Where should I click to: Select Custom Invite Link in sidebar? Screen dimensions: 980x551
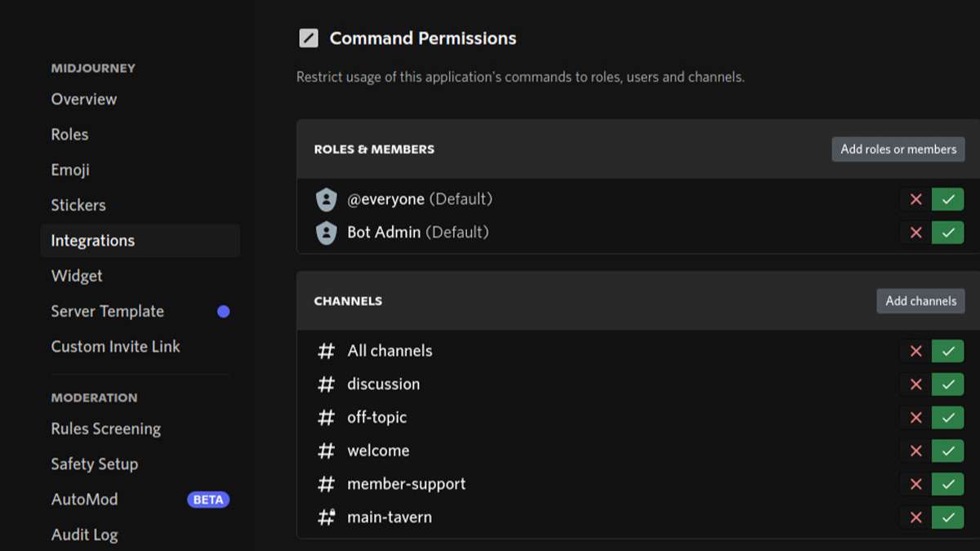point(115,347)
